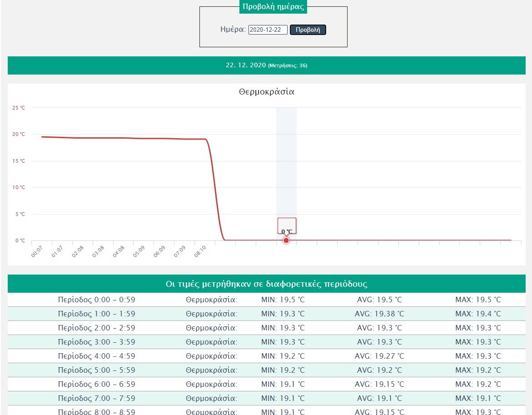This screenshot has width=532, height=415.
Task: Click the 20 °C y-axis label
Action: click(x=19, y=134)
